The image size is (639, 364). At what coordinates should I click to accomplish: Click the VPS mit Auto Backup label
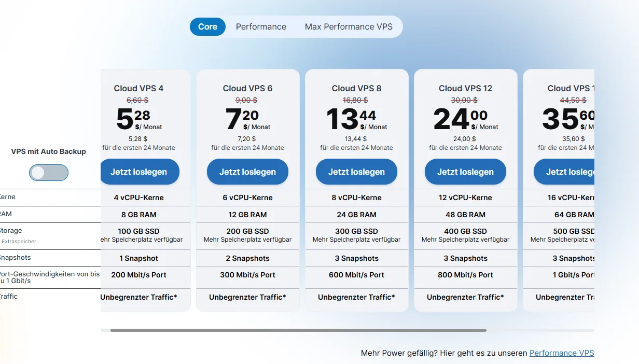pos(49,152)
